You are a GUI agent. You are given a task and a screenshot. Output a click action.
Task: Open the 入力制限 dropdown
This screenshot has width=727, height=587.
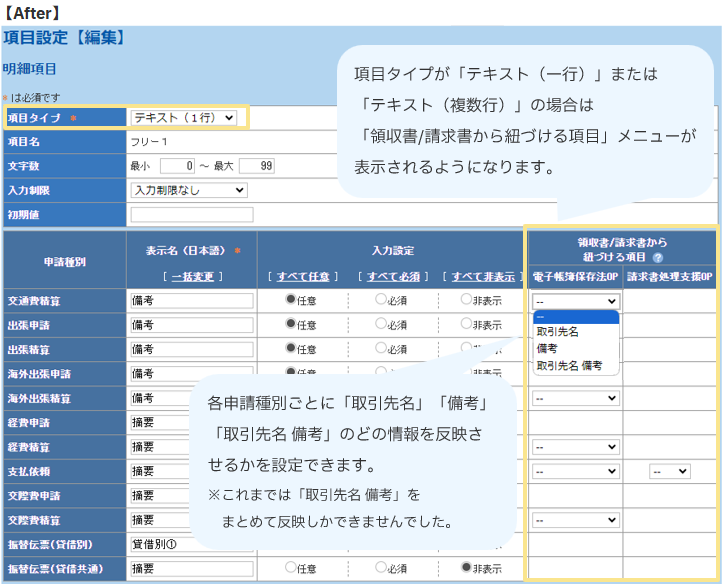tap(189, 190)
